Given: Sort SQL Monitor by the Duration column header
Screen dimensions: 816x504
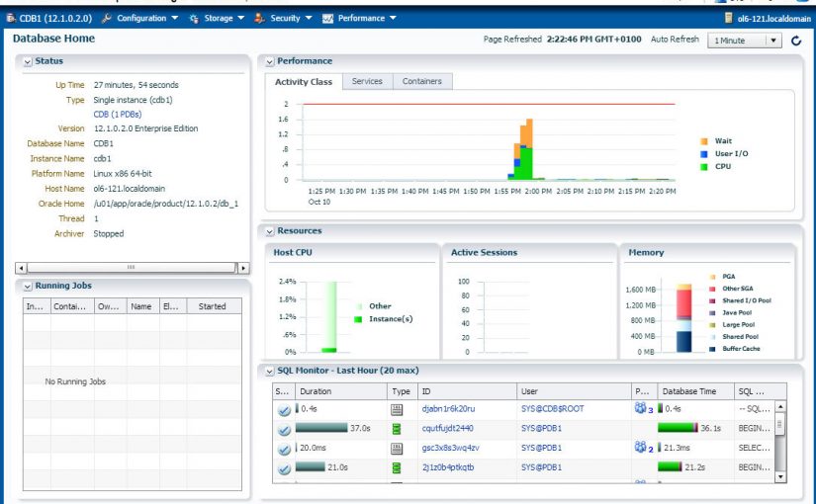Looking at the screenshot, I should pyautogui.click(x=341, y=391).
